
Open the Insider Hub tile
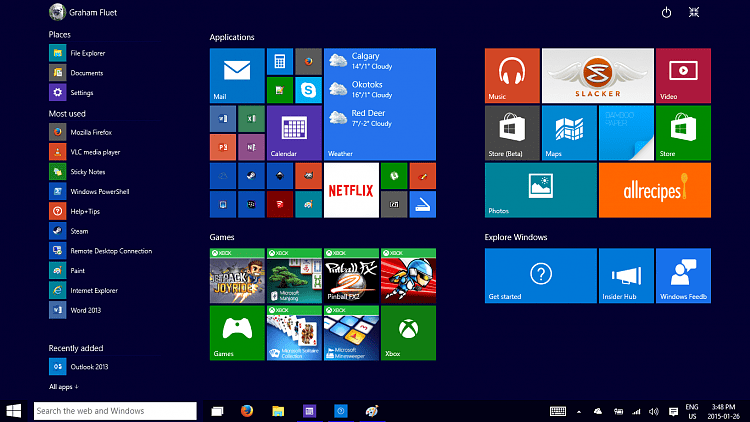[626, 276]
